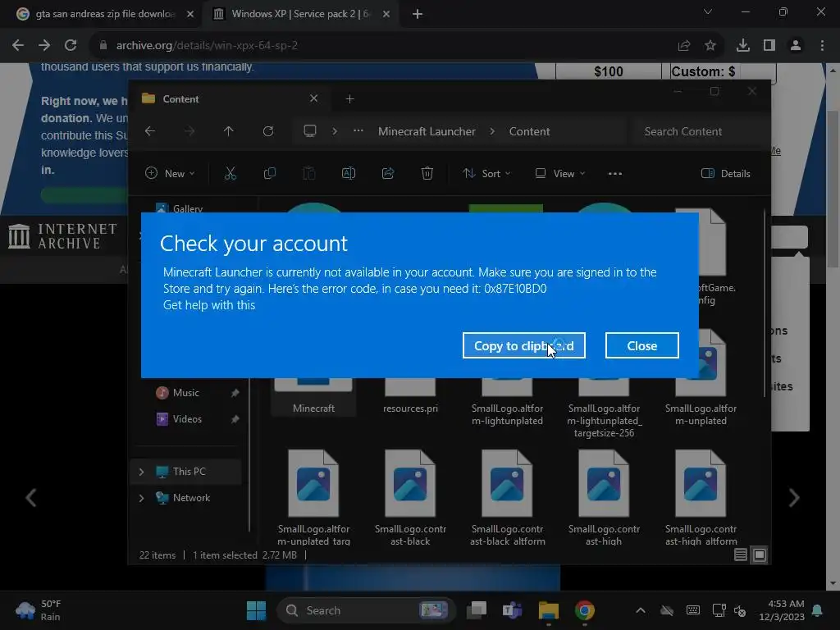Image resolution: width=840 pixels, height=630 pixels.
Task: Unpin Videos using its pin icon
Action: (x=235, y=419)
